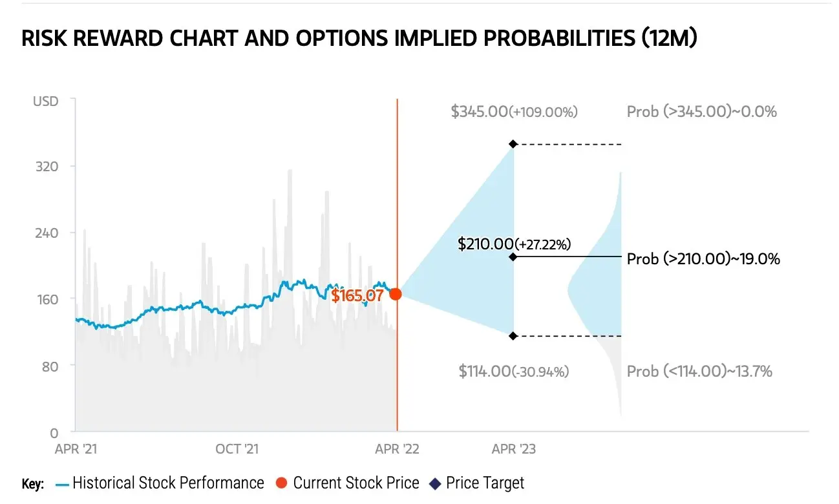
Task: Click the APR '23 x-axis label
Action: (514, 448)
